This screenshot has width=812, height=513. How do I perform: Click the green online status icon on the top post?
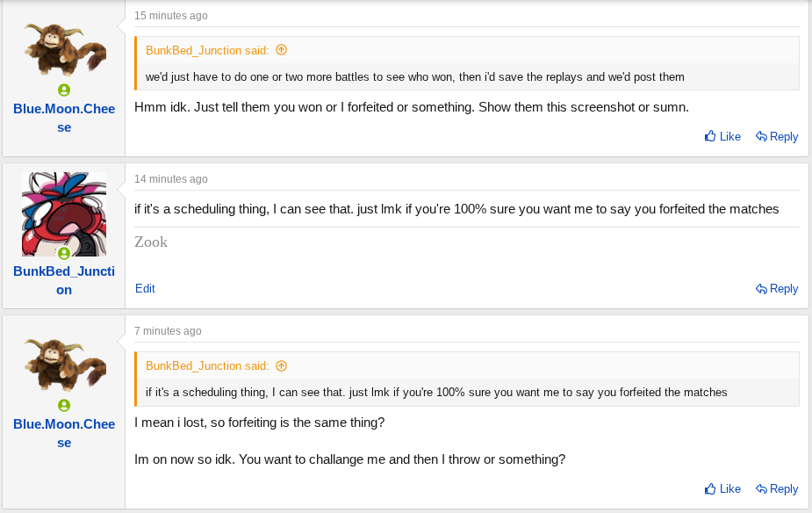tap(64, 90)
